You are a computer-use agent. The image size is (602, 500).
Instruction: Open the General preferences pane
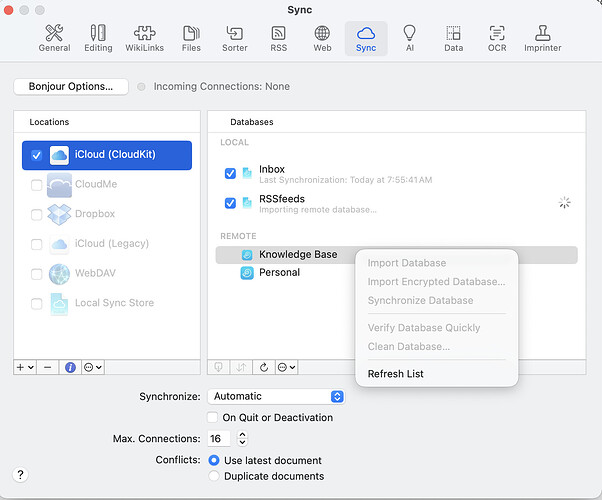[54, 38]
